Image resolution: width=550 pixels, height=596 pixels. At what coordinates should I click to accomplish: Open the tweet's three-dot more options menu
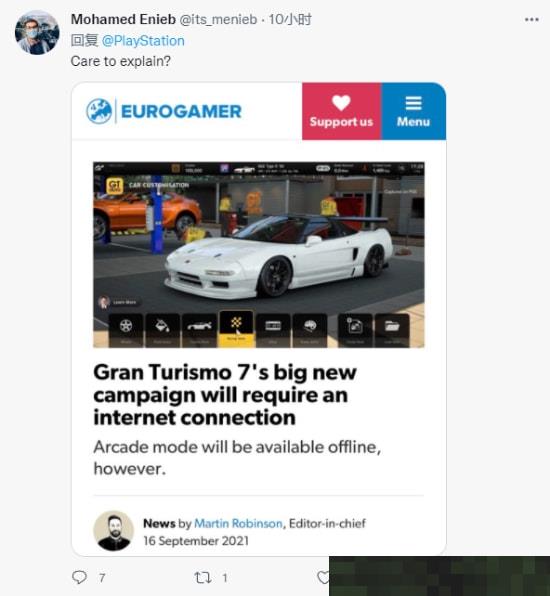(531, 19)
